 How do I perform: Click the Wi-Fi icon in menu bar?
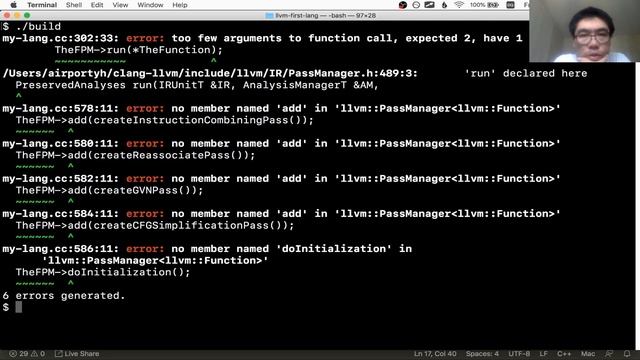click(459, 5)
